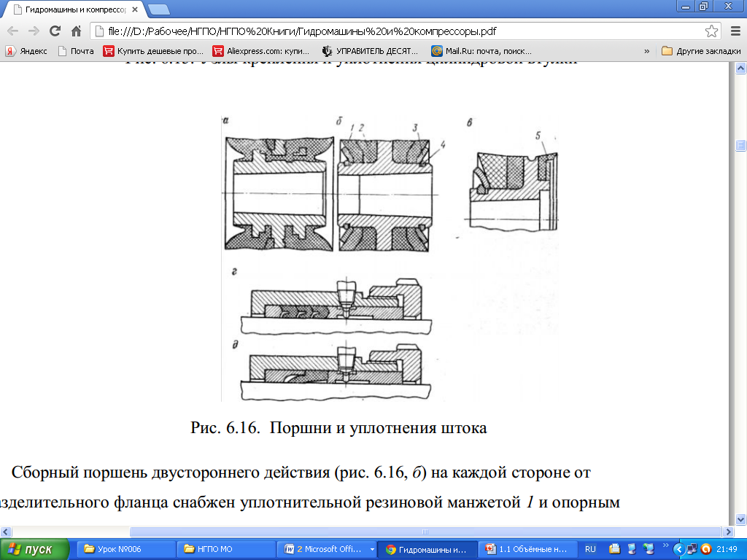Open the пуск Start menu
Screen dimensions: 747x560
(x=34, y=549)
